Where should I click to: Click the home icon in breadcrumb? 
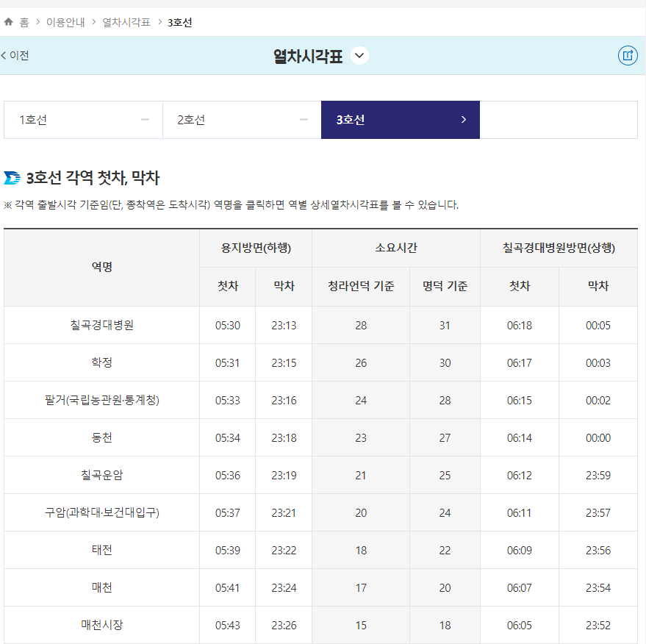point(9,22)
